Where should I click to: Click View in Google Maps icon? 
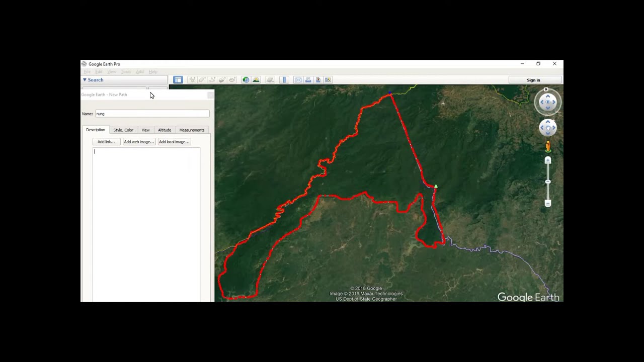[328, 79]
